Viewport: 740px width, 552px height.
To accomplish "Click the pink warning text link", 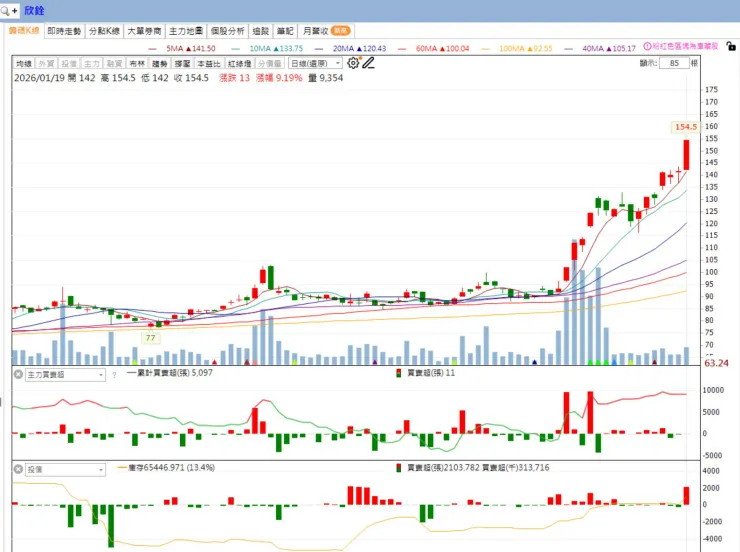I will [x=685, y=46].
